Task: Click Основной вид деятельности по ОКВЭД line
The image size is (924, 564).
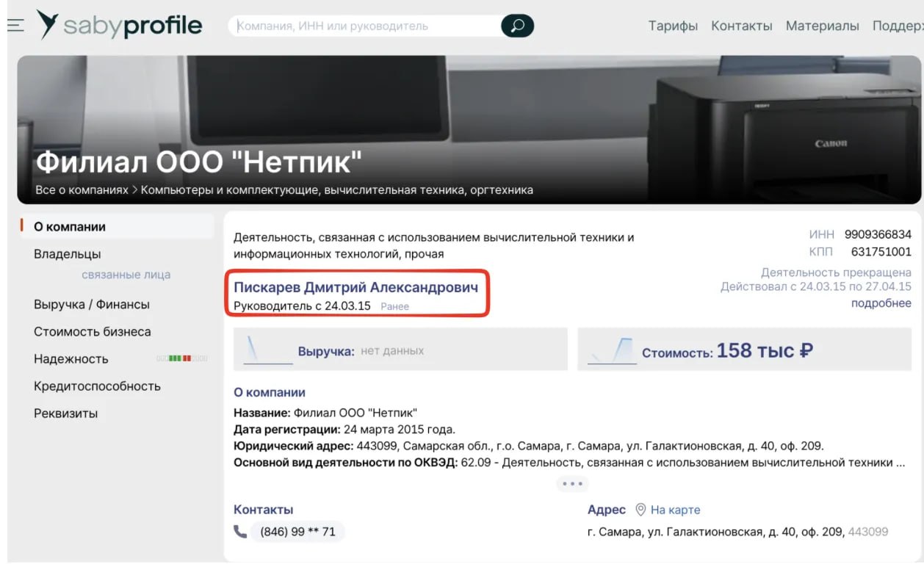Action: point(569,463)
